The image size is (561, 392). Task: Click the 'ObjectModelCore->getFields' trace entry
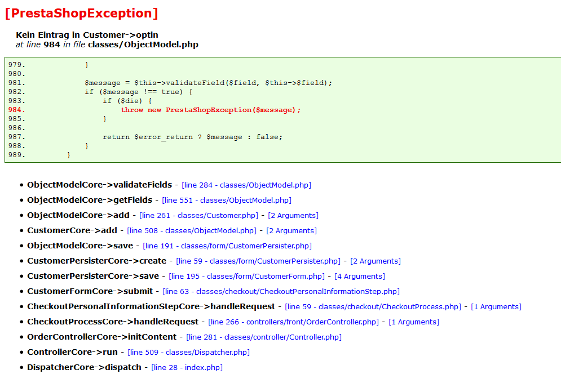tap(90, 200)
